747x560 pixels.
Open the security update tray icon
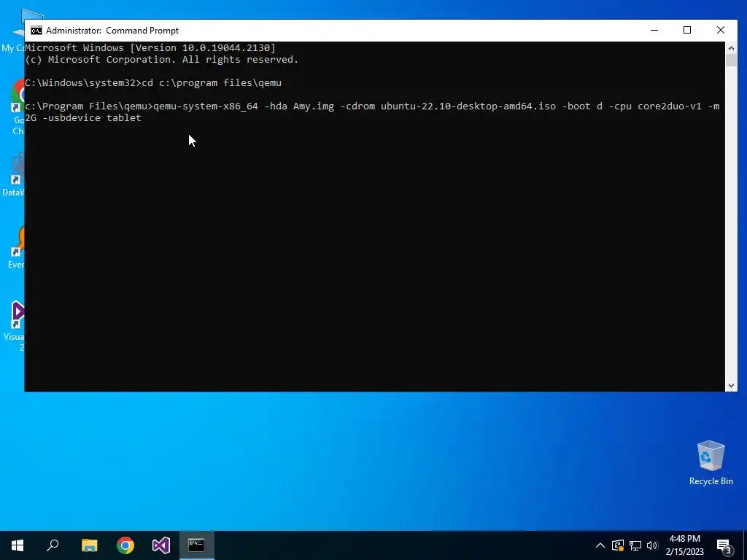(618, 545)
